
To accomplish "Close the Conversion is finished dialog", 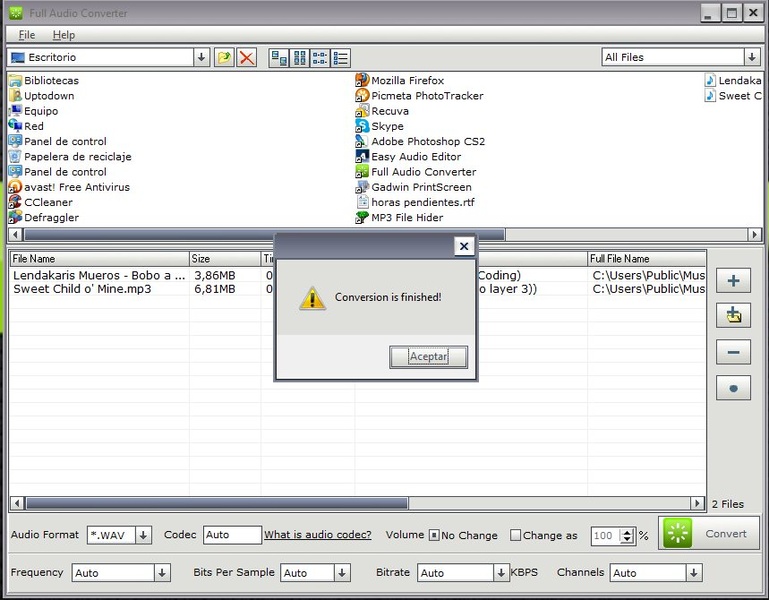I will tap(464, 246).
